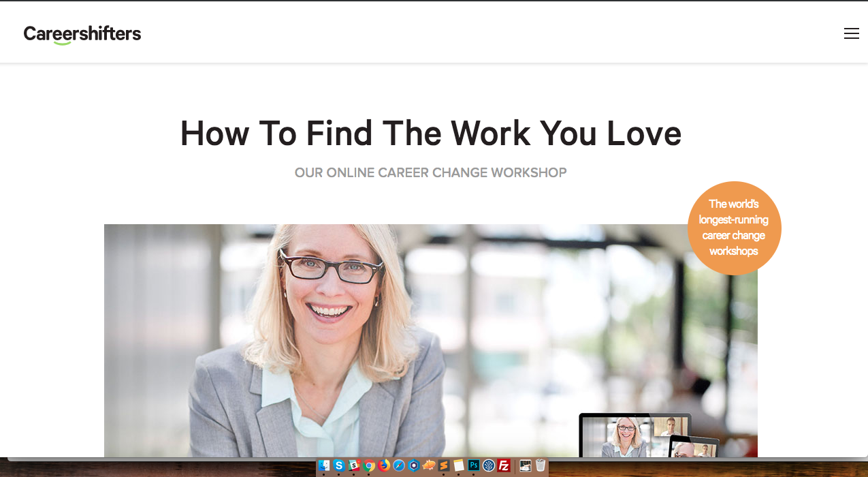The width and height of the screenshot is (868, 477).
Task: Start Skype from the dock
Action: (x=340, y=467)
